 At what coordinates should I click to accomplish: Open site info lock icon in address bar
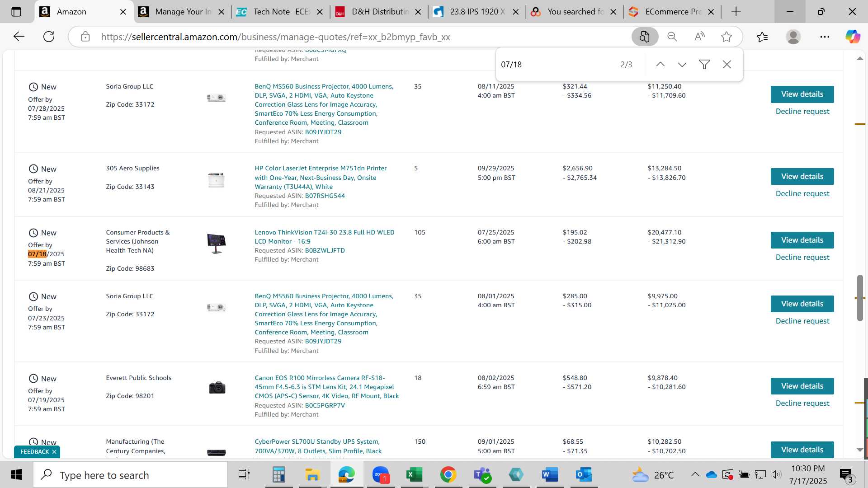pyautogui.click(x=85, y=37)
